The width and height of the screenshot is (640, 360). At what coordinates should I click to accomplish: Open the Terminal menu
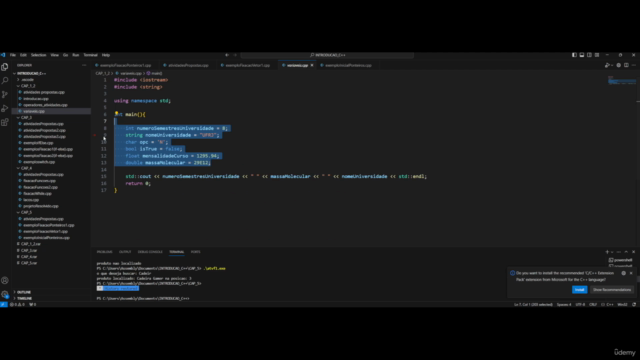[x=91, y=55]
